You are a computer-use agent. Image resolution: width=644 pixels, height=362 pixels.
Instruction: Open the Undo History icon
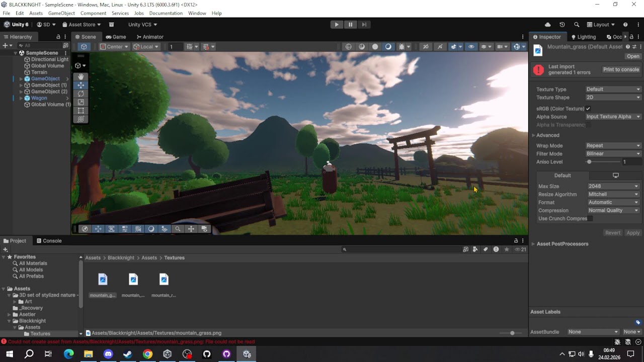pyautogui.click(x=562, y=24)
